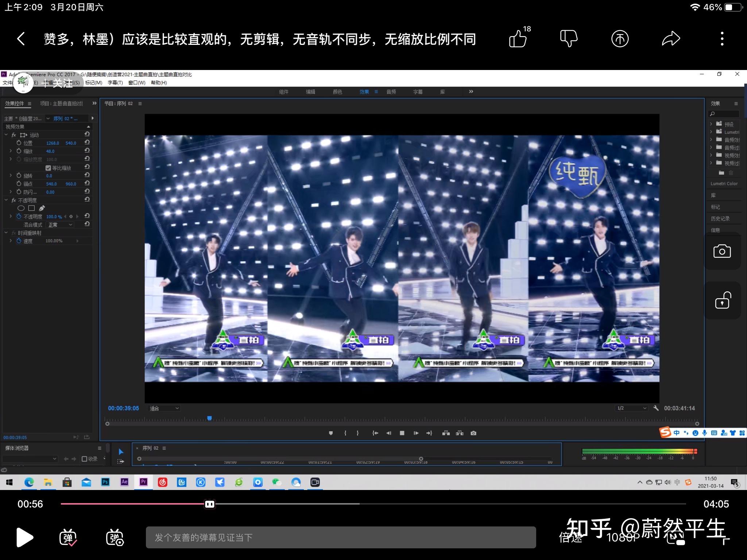
Task: Like the video with thumbs-up icon
Action: click(x=518, y=39)
